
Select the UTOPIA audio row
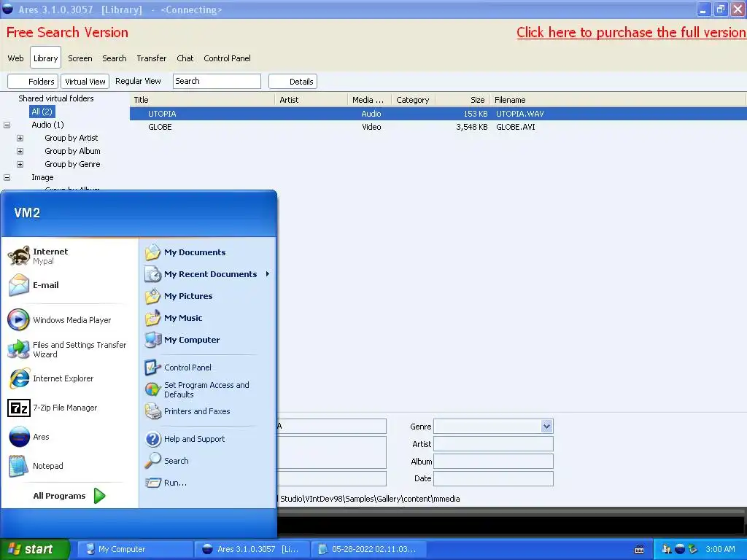(438, 114)
